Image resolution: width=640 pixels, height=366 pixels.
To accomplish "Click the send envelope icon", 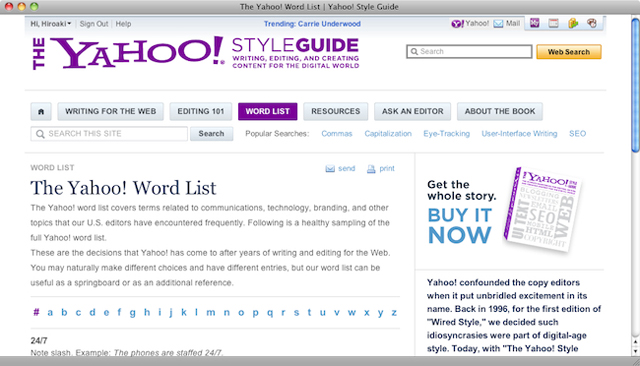I will click(330, 169).
